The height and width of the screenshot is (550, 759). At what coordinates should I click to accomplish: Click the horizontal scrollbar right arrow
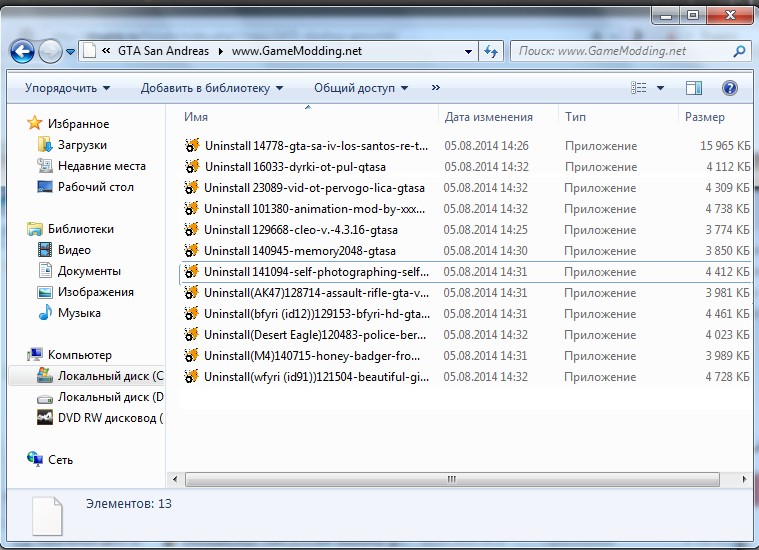[x=744, y=479]
